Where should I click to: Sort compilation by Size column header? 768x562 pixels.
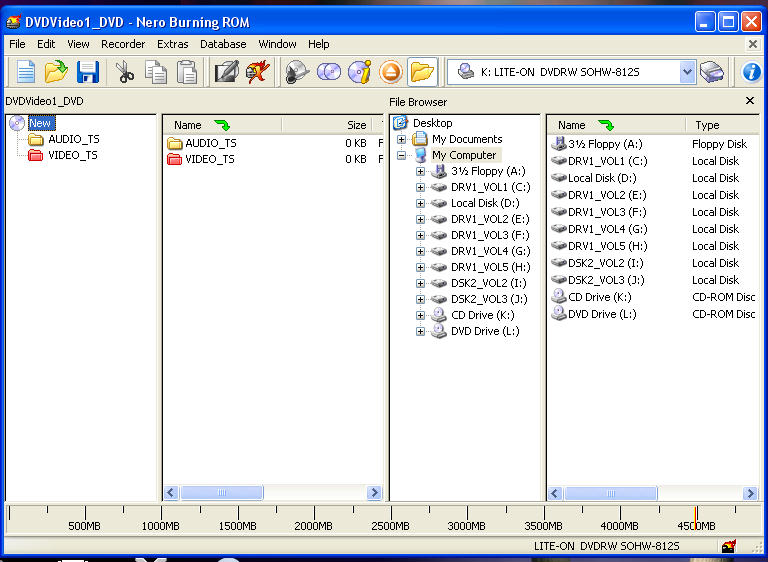328,125
